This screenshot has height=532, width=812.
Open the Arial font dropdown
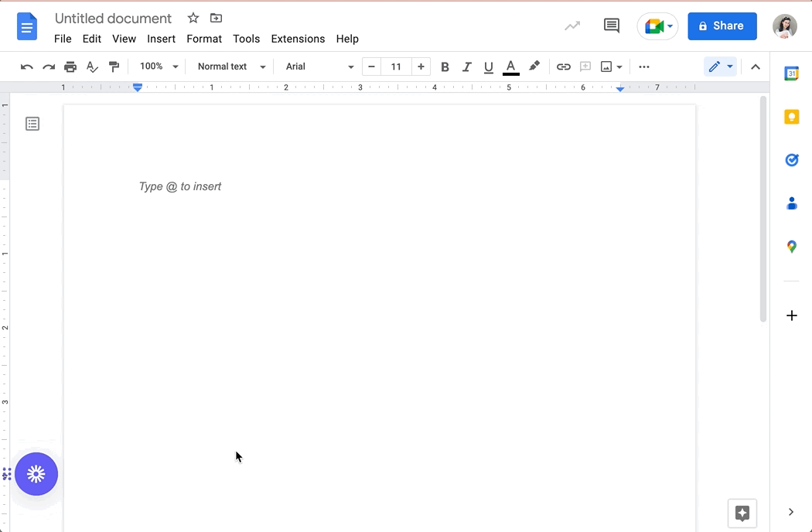pos(319,67)
